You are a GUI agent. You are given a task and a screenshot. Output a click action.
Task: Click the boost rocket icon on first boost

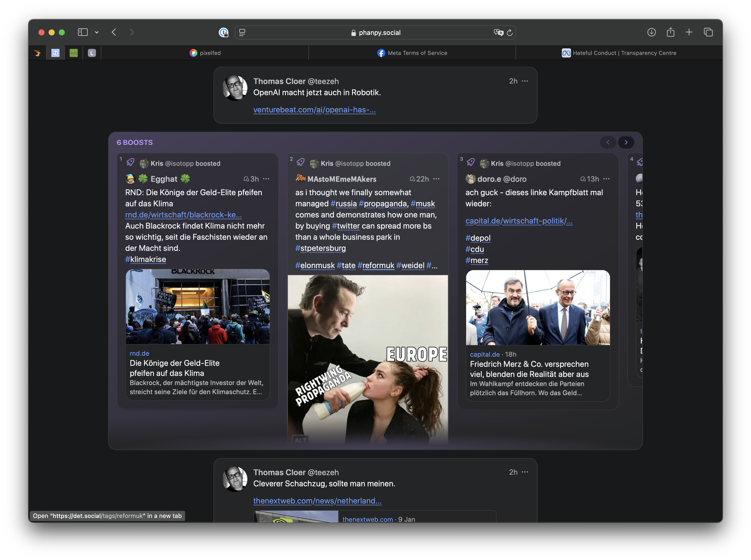[131, 162]
